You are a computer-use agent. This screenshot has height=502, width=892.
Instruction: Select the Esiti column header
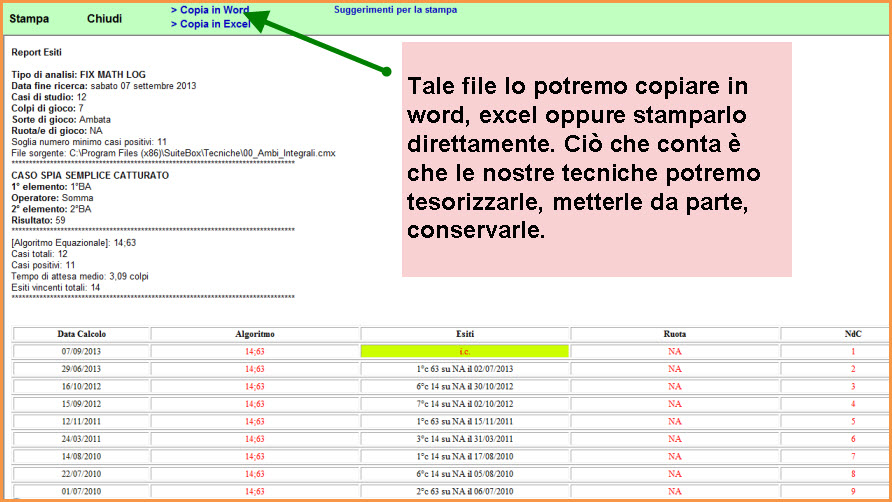pos(464,334)
